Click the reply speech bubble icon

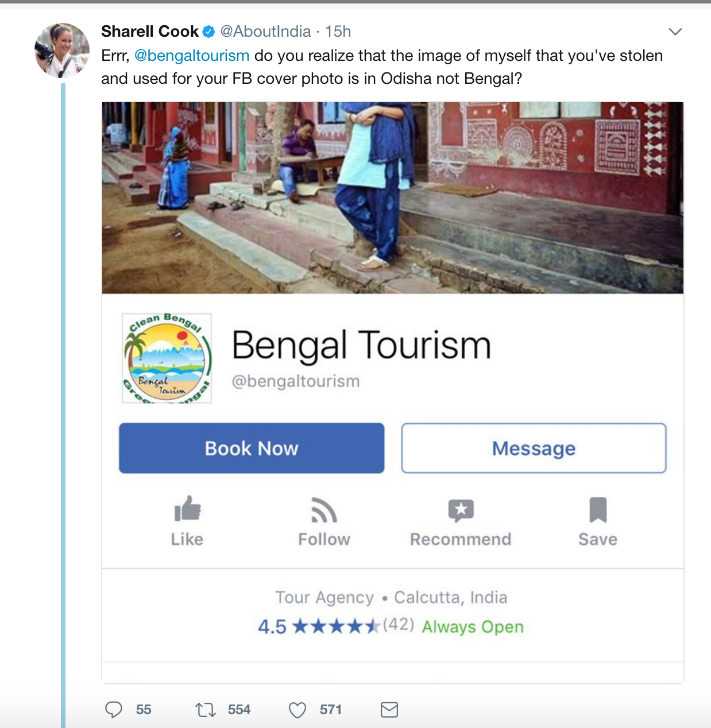coord(114,710)
